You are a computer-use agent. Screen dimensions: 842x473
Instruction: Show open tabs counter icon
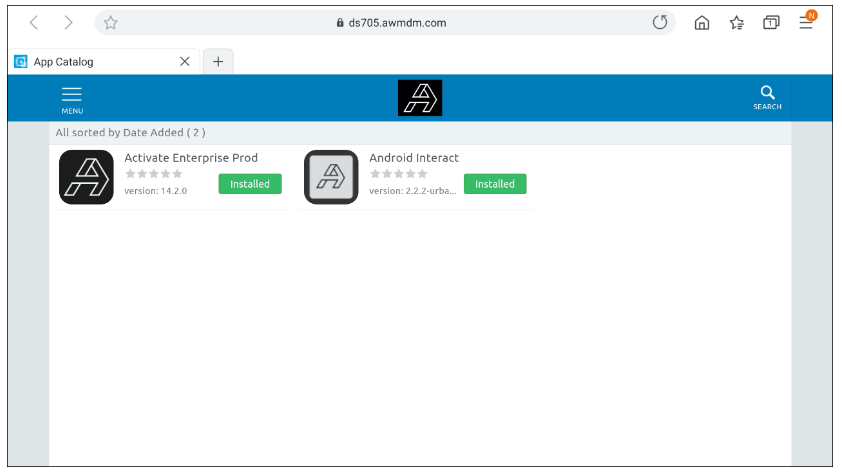pyautogui.click(x=771, y=23)
